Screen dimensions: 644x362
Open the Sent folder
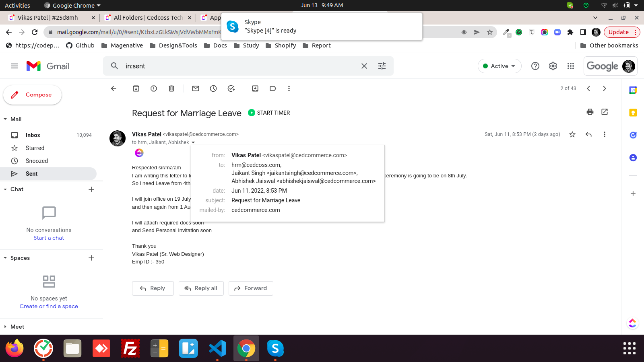tap(31, 174)
